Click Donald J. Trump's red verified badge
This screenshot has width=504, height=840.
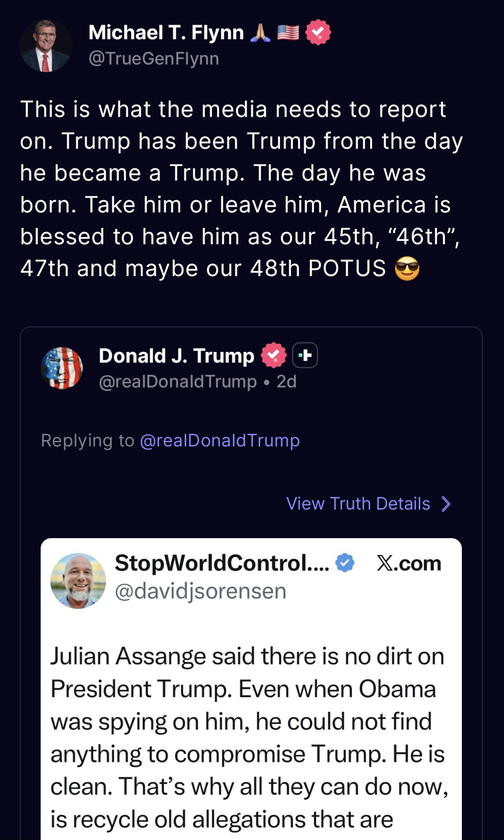click(x=273, y=355)
